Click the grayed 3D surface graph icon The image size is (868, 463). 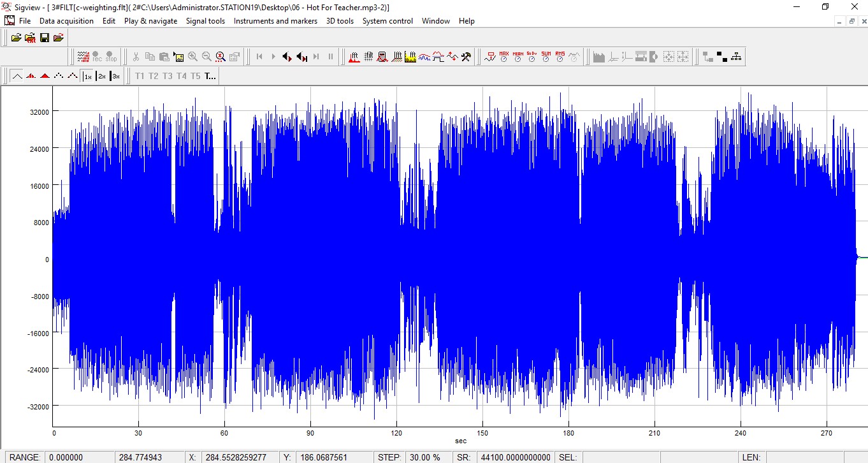click(598, 57)
